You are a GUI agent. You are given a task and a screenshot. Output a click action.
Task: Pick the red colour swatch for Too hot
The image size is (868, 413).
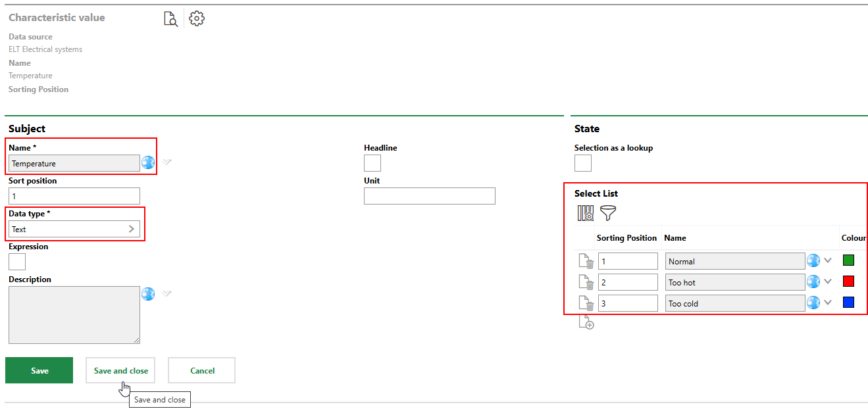[848, 281]
